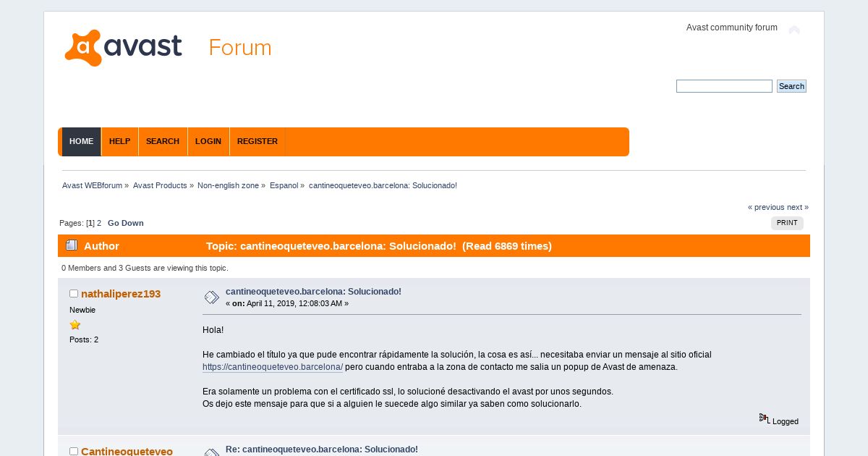Click the post icon next to first message title
Image resolution: width=868 pixels, height=456 pixels.
point(211,297)
